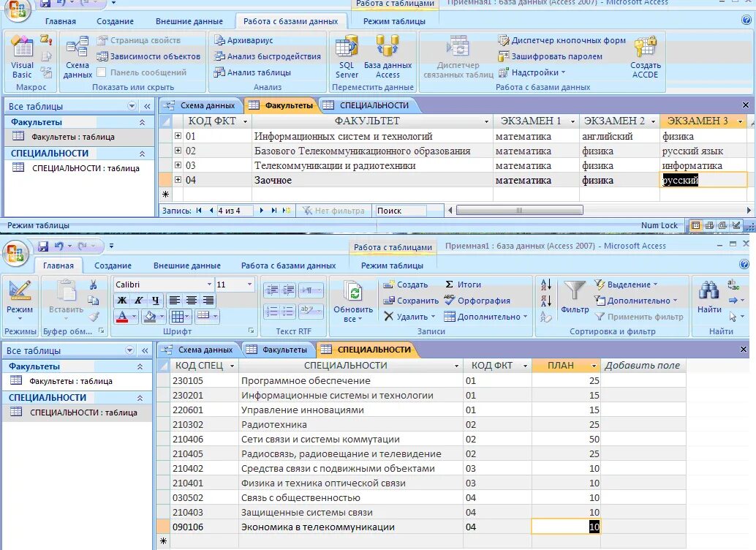Click Office button in lower window

point(16,252)
